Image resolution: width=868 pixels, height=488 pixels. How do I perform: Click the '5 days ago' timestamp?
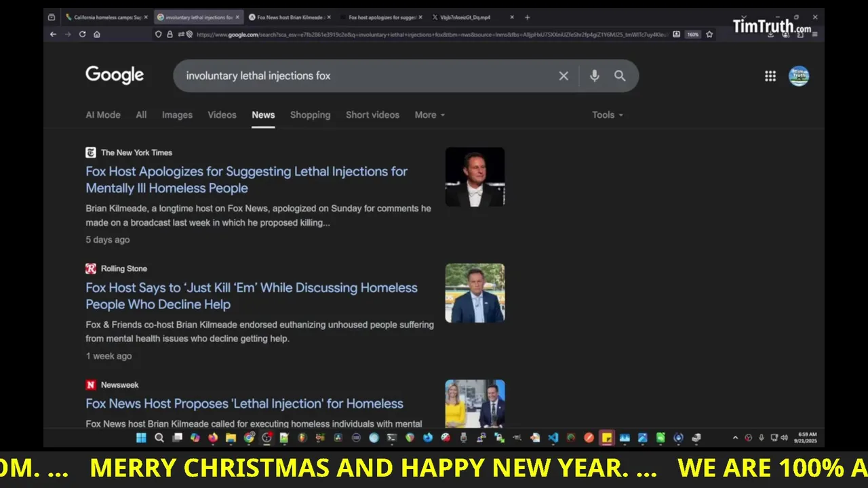tap(107, 240)
